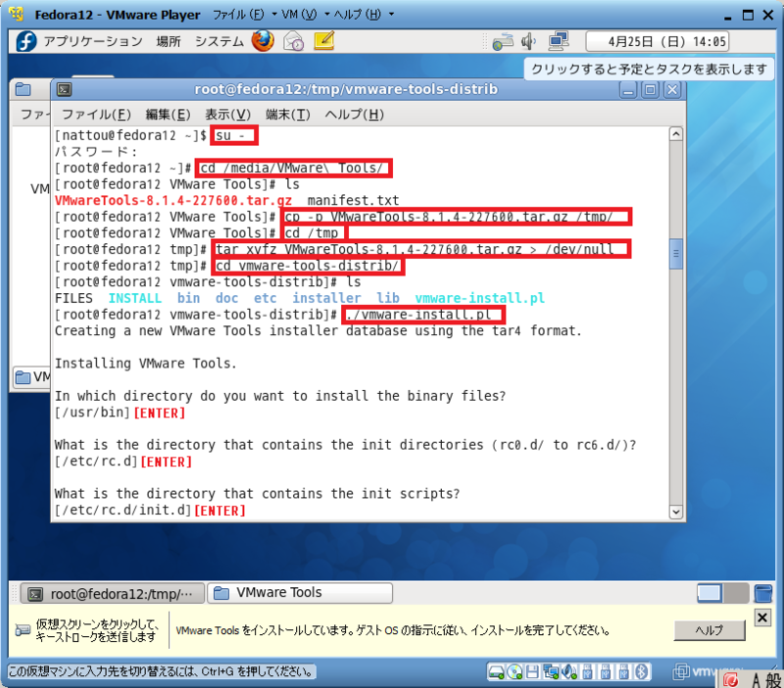The height and width of the screenshot is (688, 784).
Task: Minimize the terminal window
Action: [x=628, y=90]
